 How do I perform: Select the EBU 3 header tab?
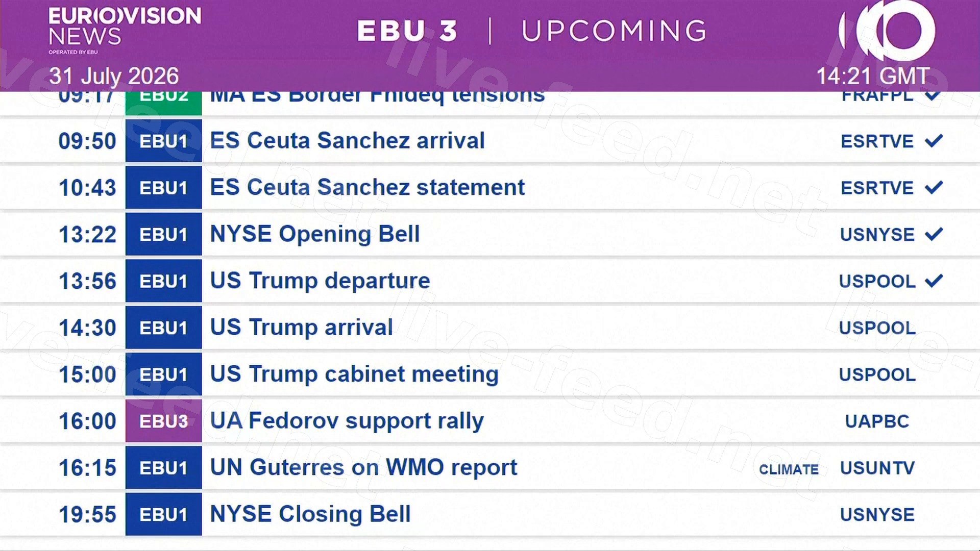pos(407,31)
